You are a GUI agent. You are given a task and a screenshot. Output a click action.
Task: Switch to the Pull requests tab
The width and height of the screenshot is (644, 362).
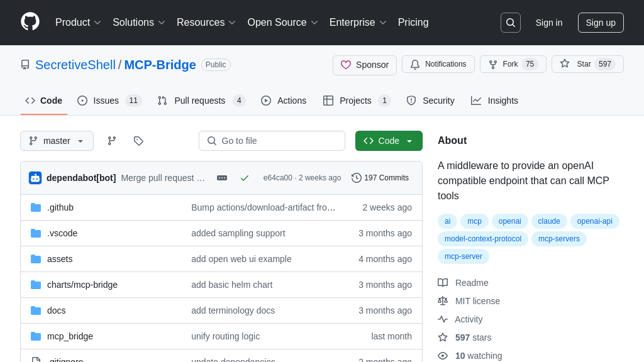click(x=201, y=101)
